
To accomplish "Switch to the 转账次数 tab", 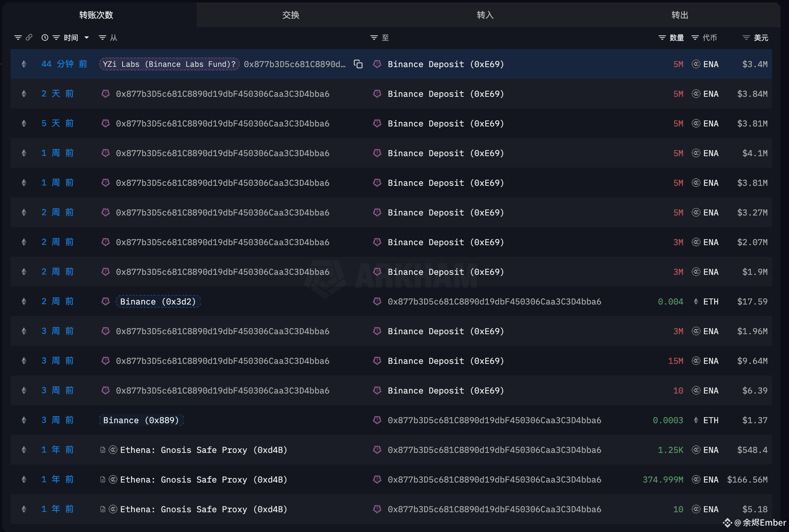I will click(96, 15).
